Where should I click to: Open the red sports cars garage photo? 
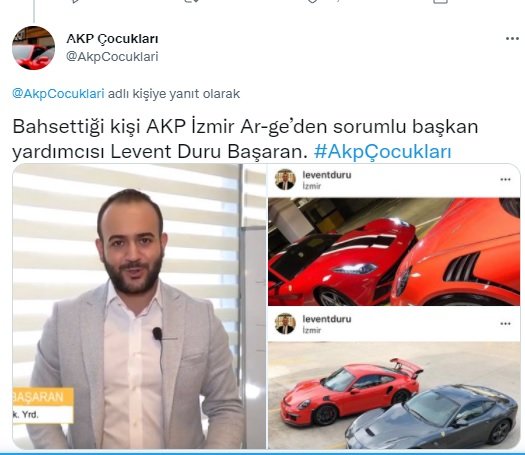pos(394,251)
